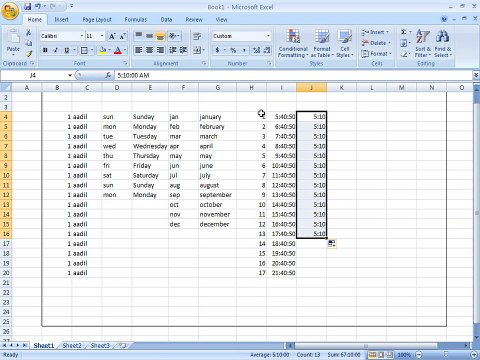Viewport: 480px width, 360px height.
Task: Center cell text horizontally
Action: (150, 50)
